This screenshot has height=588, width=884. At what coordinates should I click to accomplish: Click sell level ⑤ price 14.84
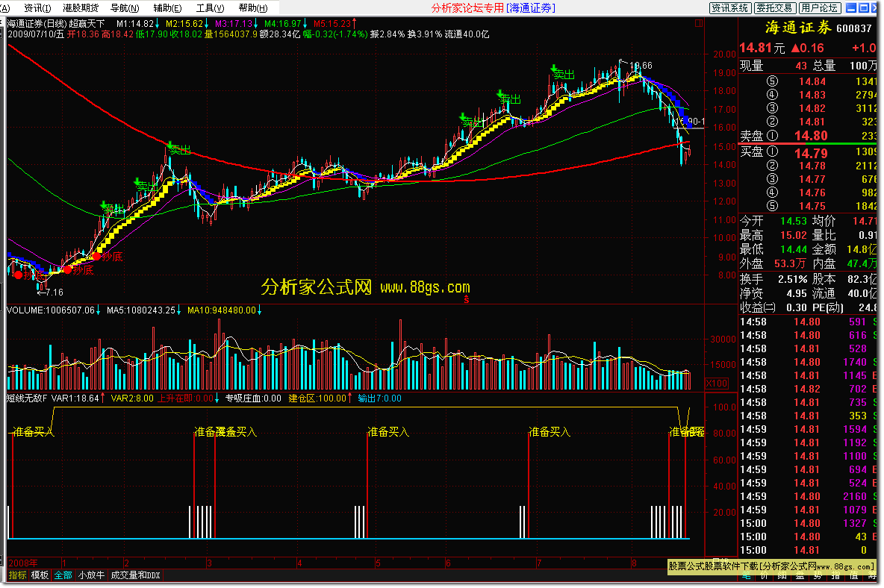coord(812,81)
